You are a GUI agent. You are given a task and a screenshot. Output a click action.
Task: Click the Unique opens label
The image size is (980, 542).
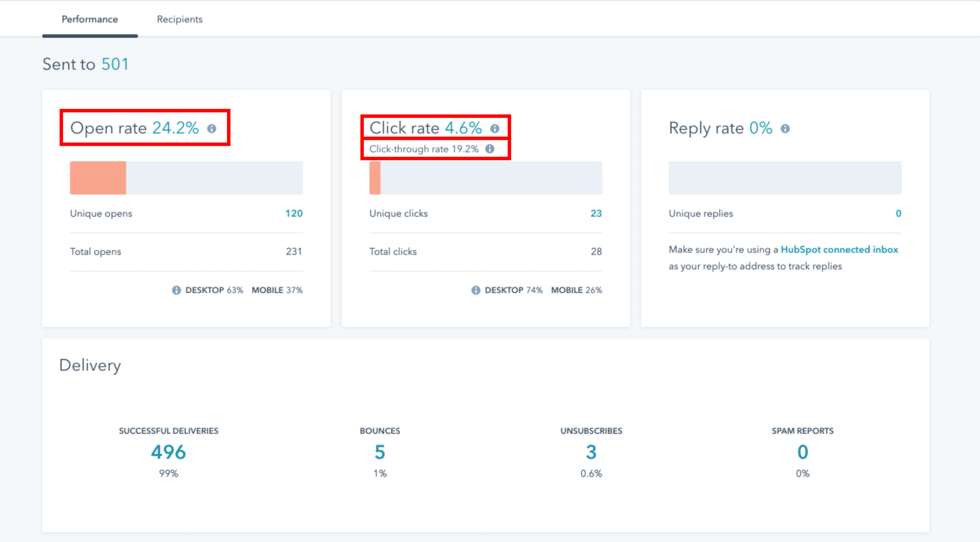pyautogui.click(x=101, y=214)
